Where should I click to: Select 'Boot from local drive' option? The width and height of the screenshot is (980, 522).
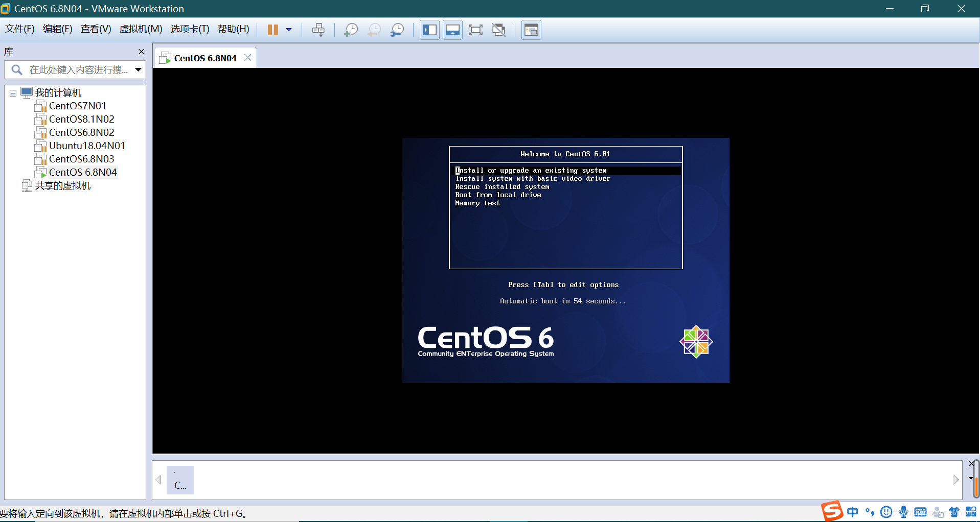coord(498,195)
